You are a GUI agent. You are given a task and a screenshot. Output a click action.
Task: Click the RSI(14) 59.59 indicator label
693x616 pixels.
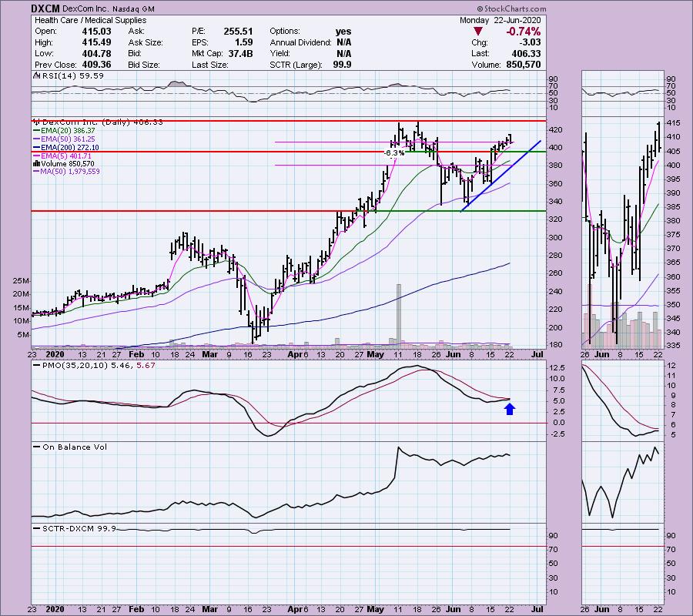pos(69,75)
